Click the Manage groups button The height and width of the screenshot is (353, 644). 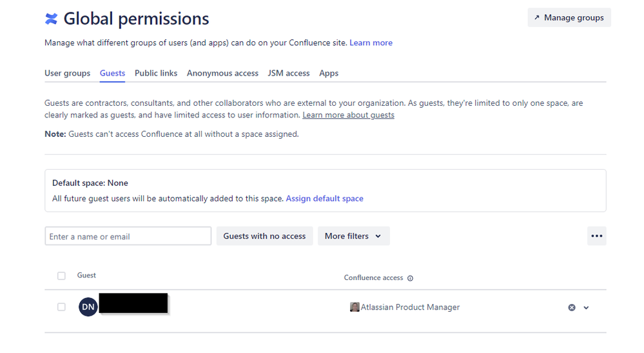coord(569,18)
